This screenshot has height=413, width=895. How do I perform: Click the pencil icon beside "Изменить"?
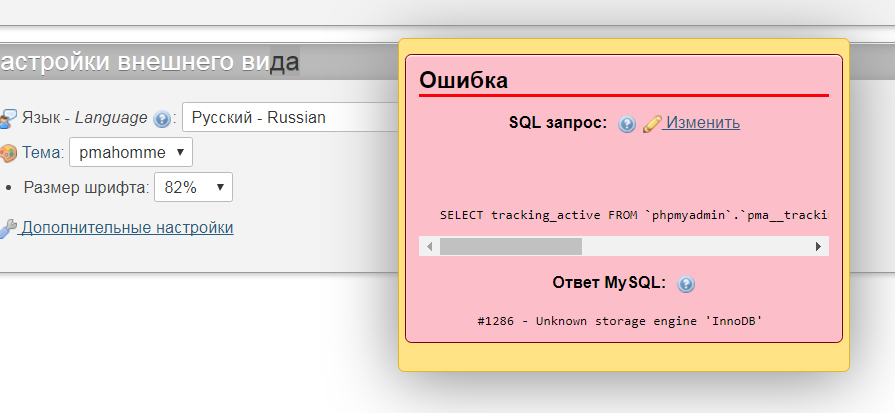[652, 124]
